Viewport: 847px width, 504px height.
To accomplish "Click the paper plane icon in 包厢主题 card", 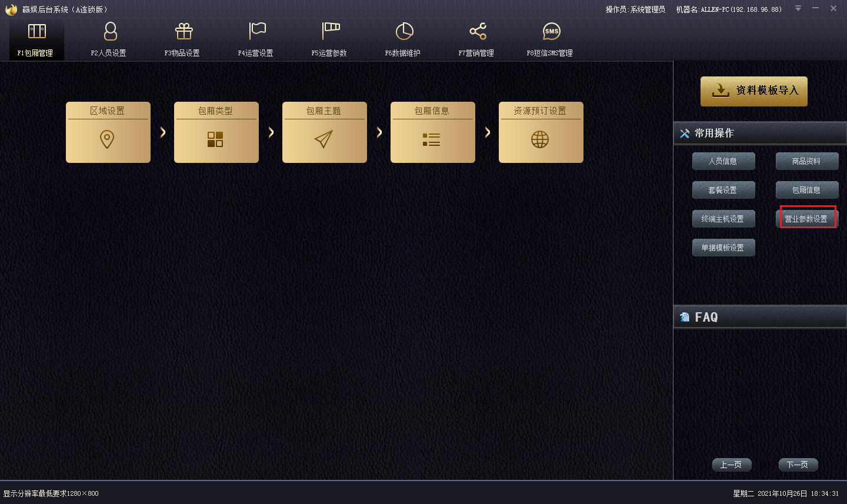I will click(x=324, y=139).
